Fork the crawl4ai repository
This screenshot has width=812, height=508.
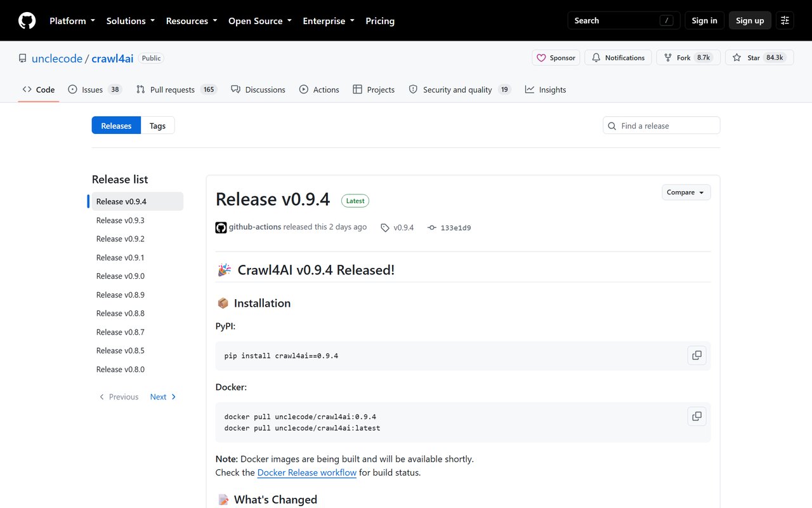(x=688, y=58)
